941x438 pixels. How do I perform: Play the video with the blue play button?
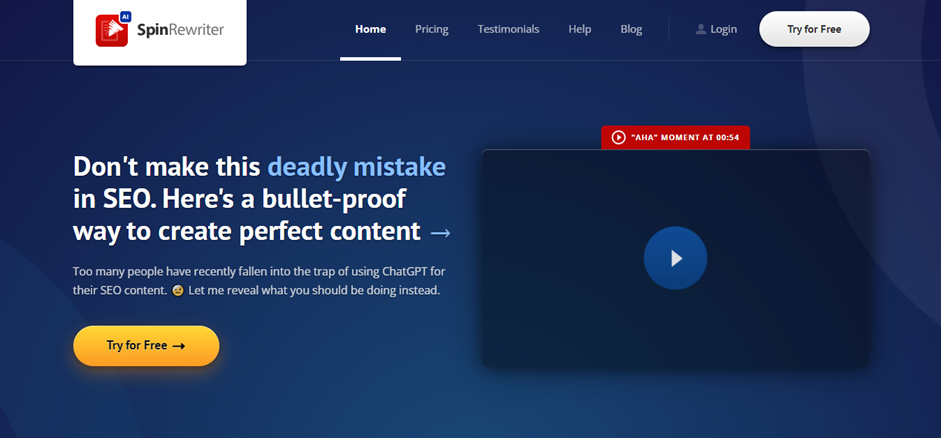coord(675,258)
